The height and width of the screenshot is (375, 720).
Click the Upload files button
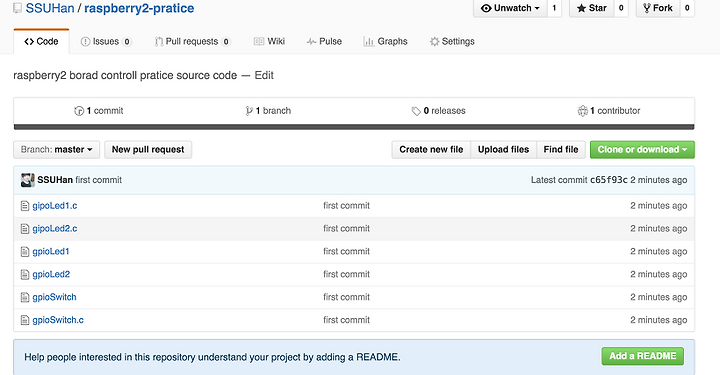click(503, 150)
